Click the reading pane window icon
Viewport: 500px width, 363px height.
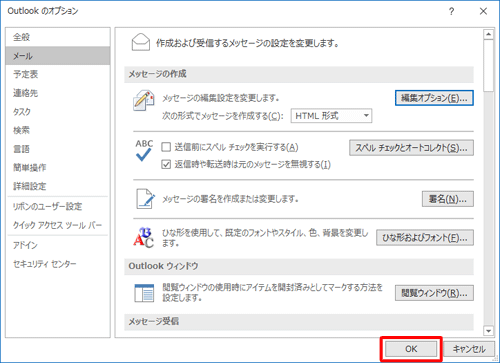[x=144, y=293]
